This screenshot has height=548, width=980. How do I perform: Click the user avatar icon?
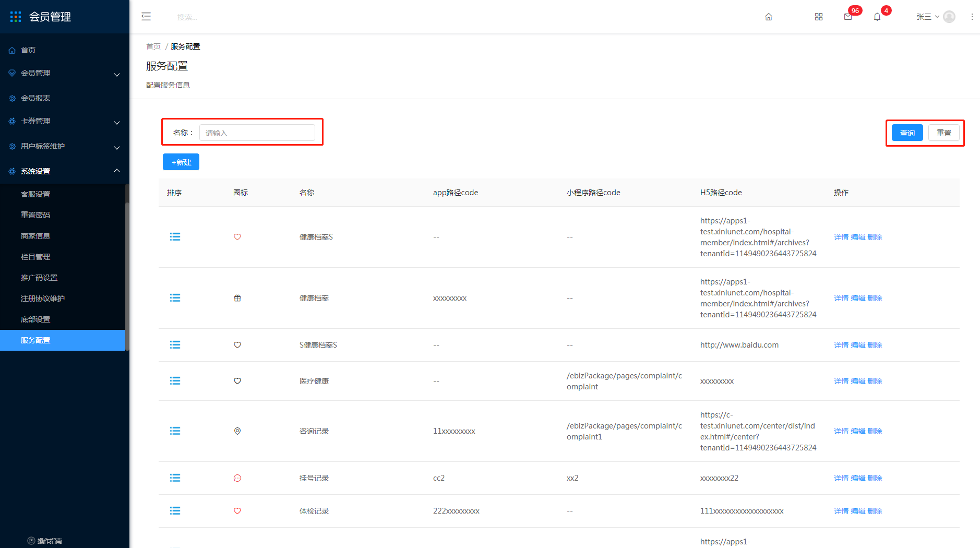pos(950,17)
